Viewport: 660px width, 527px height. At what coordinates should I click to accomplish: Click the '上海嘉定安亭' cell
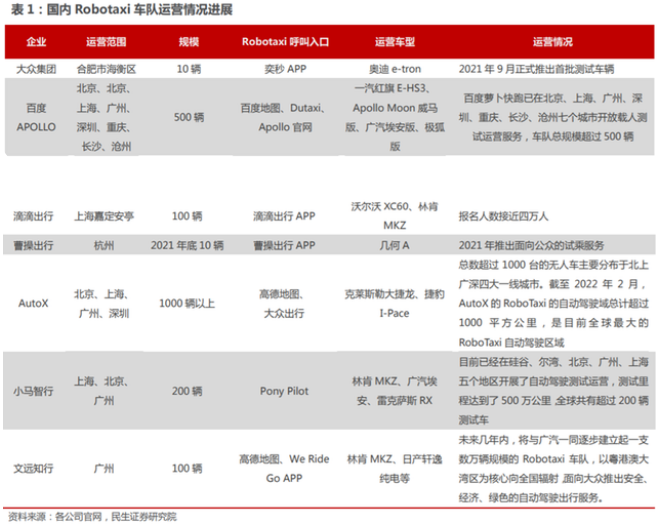pyautogui.click(x=104, y=216)
